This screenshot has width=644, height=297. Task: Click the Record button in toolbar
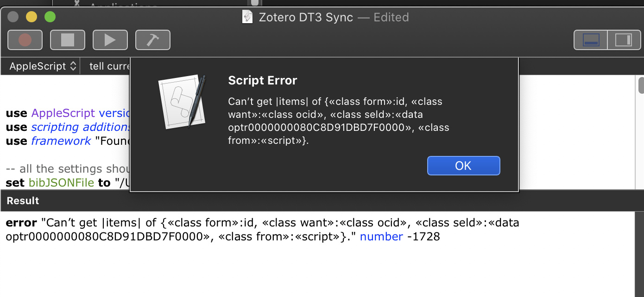[25, 40]
